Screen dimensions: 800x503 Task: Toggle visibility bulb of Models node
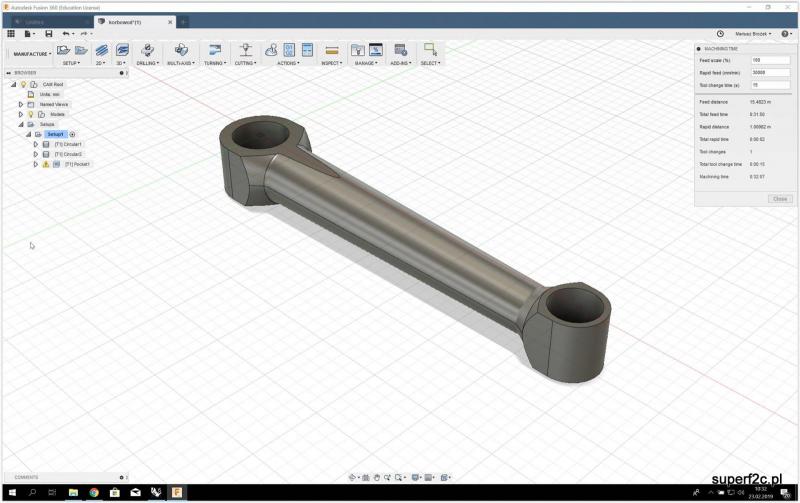[x=30, y=114]
